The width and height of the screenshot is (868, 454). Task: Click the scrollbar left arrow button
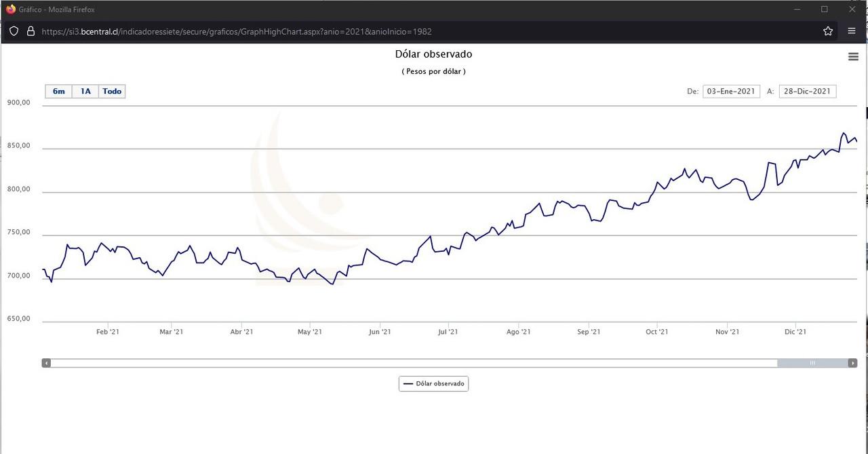coord(46,363)
